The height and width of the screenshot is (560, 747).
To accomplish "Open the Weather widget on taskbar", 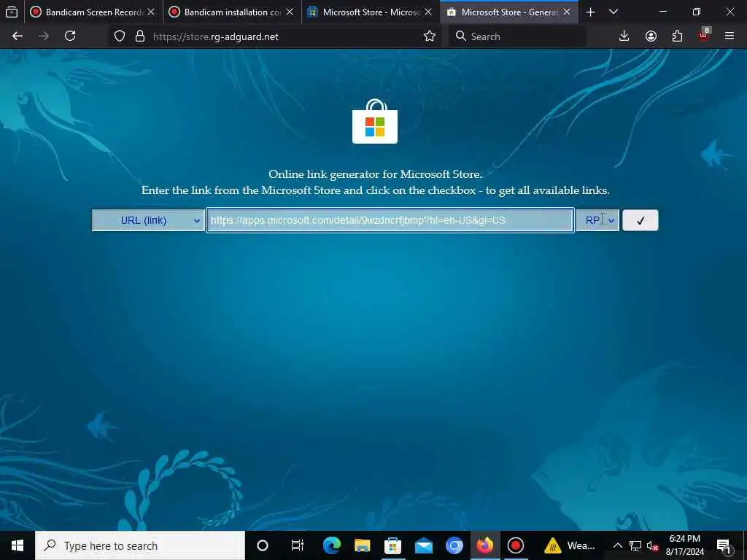I will tap(570, 545).
